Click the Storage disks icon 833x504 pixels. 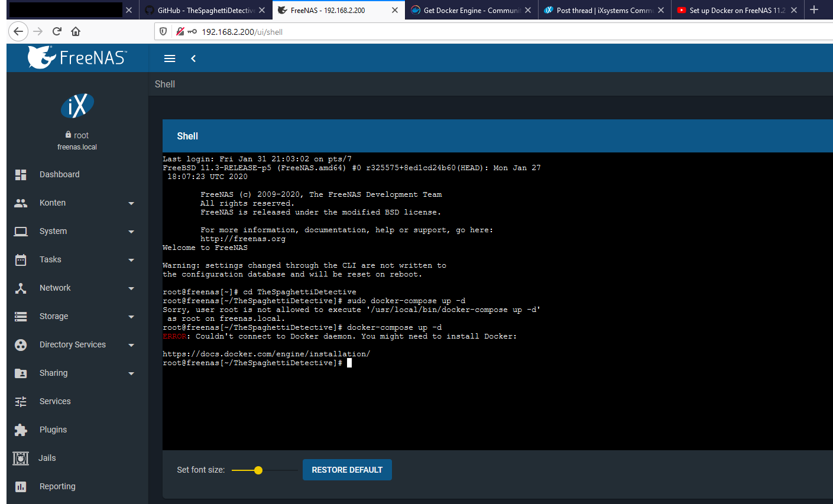click(21, 316)
